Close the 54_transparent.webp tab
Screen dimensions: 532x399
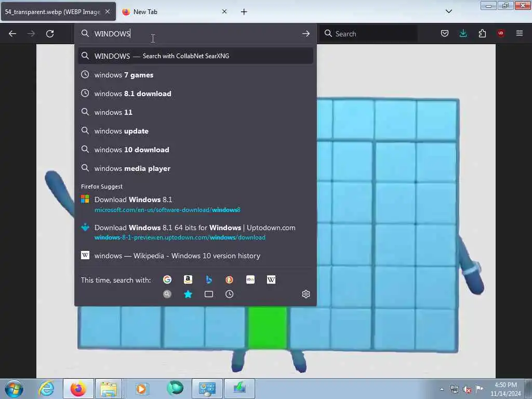(108, 11)
